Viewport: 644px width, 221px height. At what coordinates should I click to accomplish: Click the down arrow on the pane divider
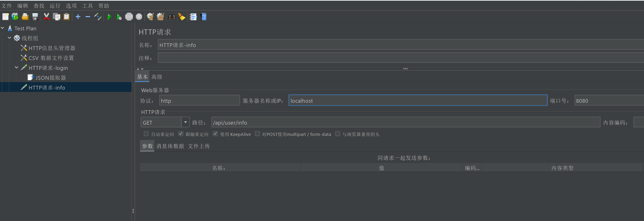pyautogui.click(x=142, y=69)
